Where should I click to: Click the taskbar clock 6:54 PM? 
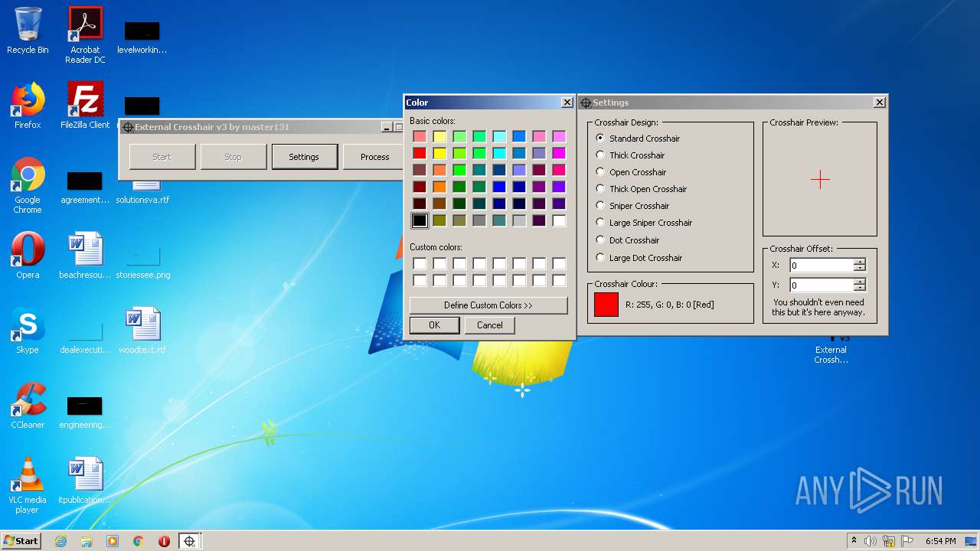[x=940, y=541]
